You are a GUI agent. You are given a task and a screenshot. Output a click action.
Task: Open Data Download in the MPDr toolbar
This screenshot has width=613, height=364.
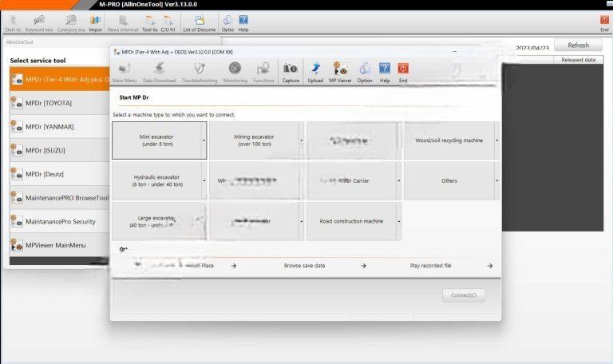click(159, 73)
